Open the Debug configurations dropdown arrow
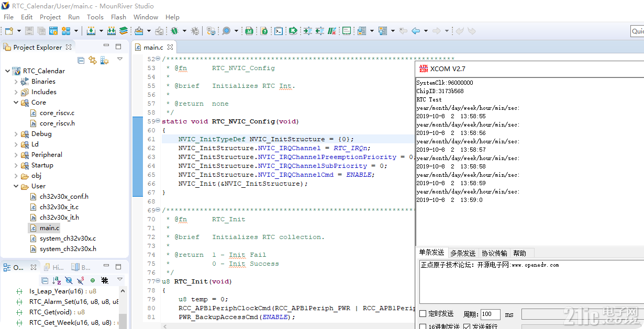Image resolution: width=644 pixels, height=329 pixels. click(x=184, y=31)
